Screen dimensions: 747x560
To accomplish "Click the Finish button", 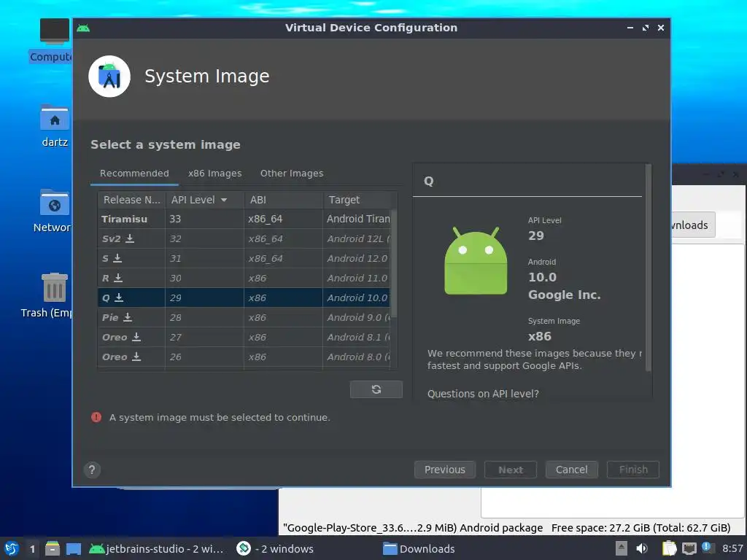I will [633, 470].
